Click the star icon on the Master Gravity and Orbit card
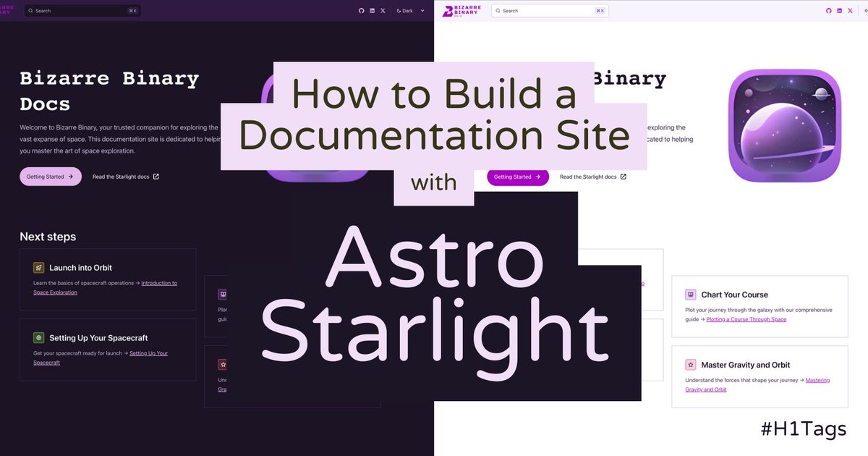The image size is (868, 456). 691,365
